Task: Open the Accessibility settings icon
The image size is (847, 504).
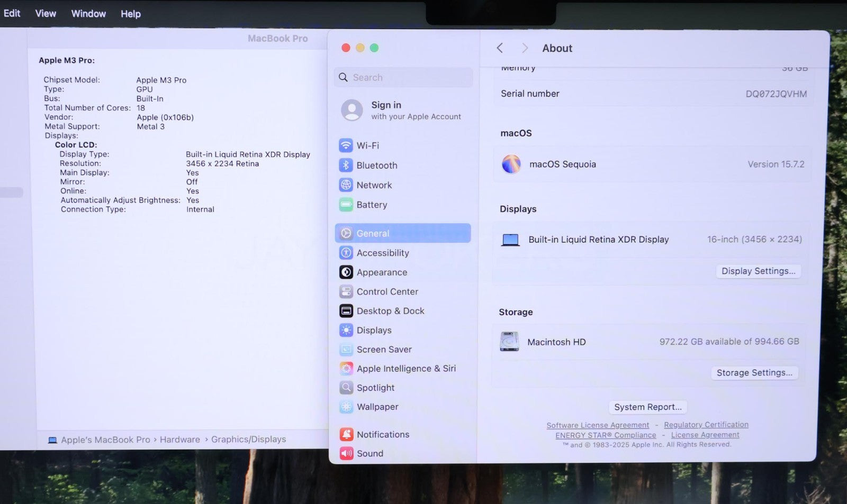Action: [346, 253]
